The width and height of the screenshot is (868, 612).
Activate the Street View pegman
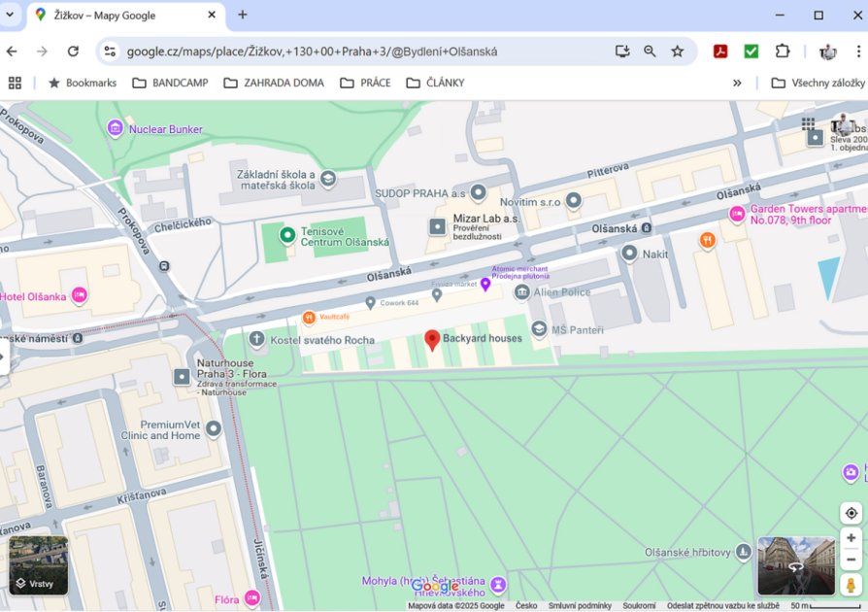tap(851, 584)
